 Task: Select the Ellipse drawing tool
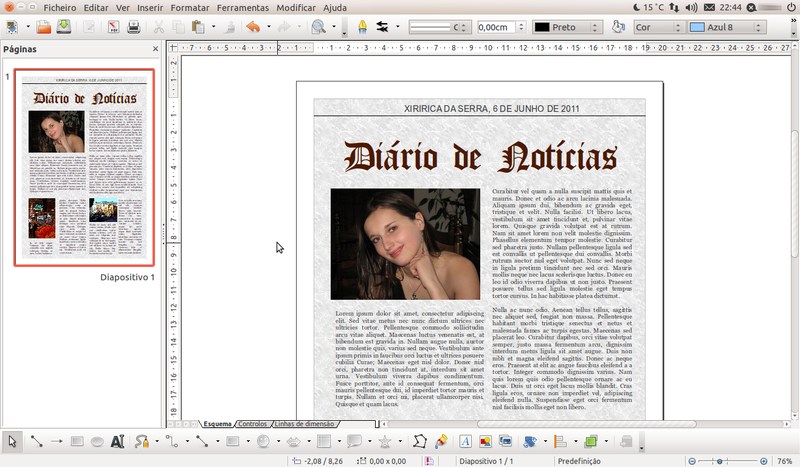tap(97, 441)
